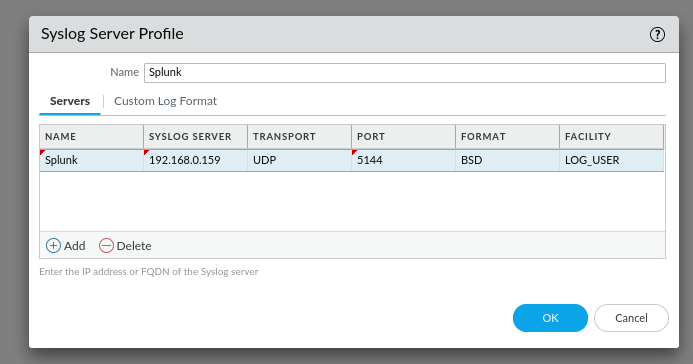
Task: Confirm with the OK button
Action: (x=550, y=318)
